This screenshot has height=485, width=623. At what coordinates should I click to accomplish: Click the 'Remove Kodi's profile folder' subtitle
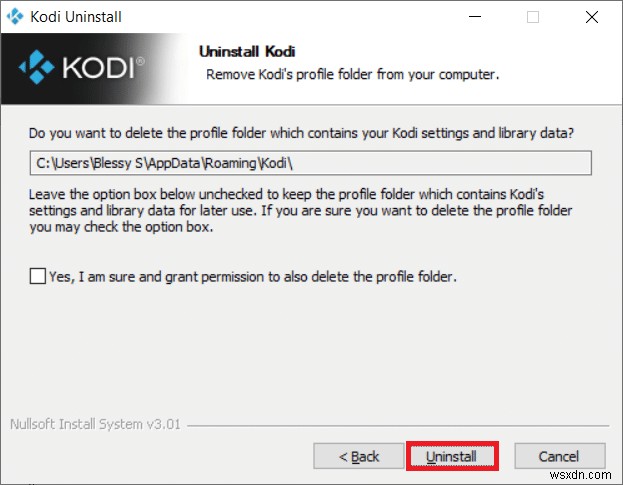click(x=352, y=75)
